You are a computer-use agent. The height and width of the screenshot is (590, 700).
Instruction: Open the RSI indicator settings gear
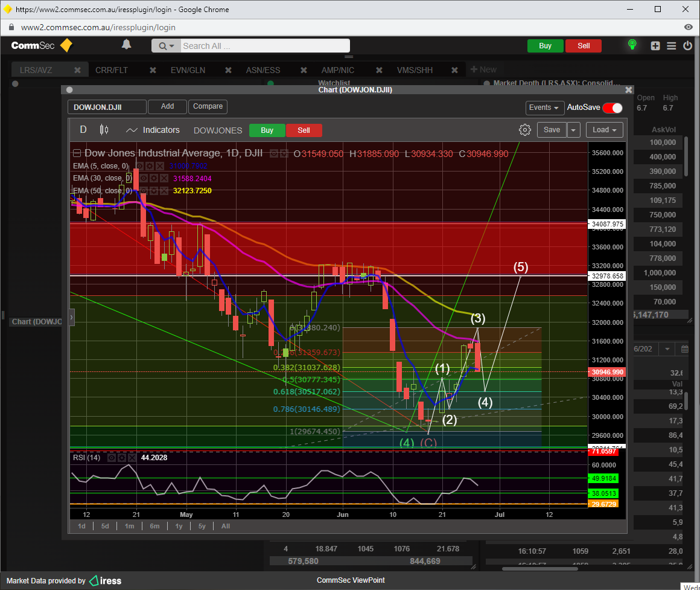click(122, 458)
